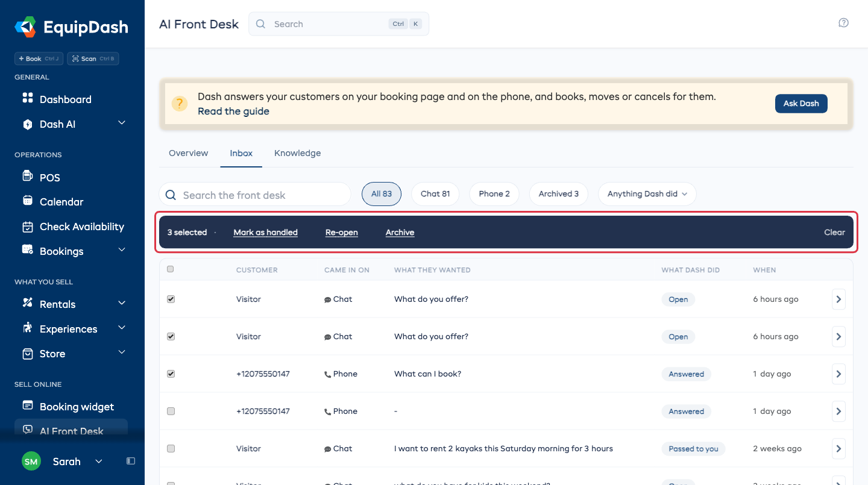
Task: Open the '-' phone conversation row arrow
Action: [838, 411]
